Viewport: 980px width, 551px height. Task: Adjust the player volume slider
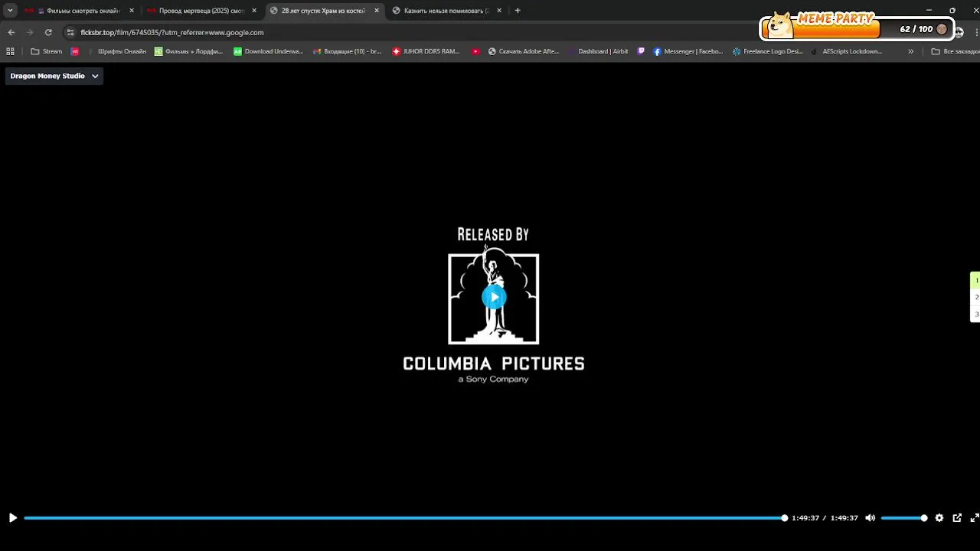(x=904, y=518)
